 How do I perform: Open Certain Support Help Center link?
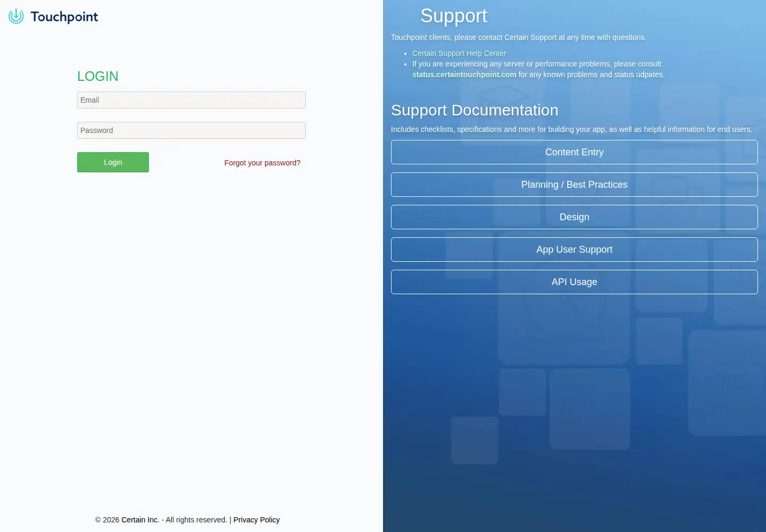(x=459, y=53)
